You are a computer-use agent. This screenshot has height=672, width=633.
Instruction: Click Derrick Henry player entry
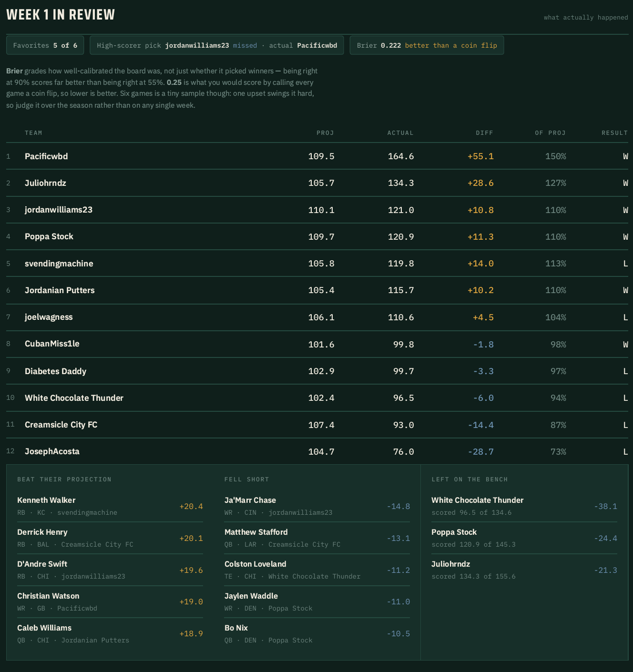click(x=110, y=538)
